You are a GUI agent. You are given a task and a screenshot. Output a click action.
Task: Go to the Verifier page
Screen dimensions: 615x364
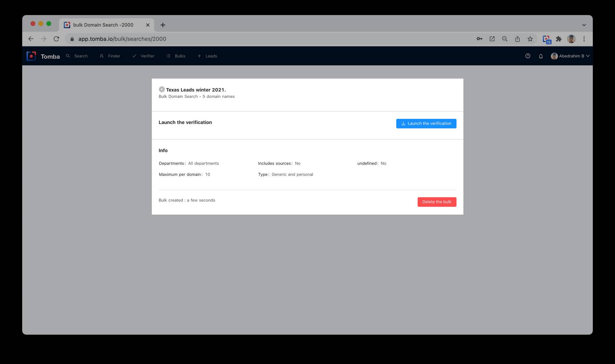[143, 56]
